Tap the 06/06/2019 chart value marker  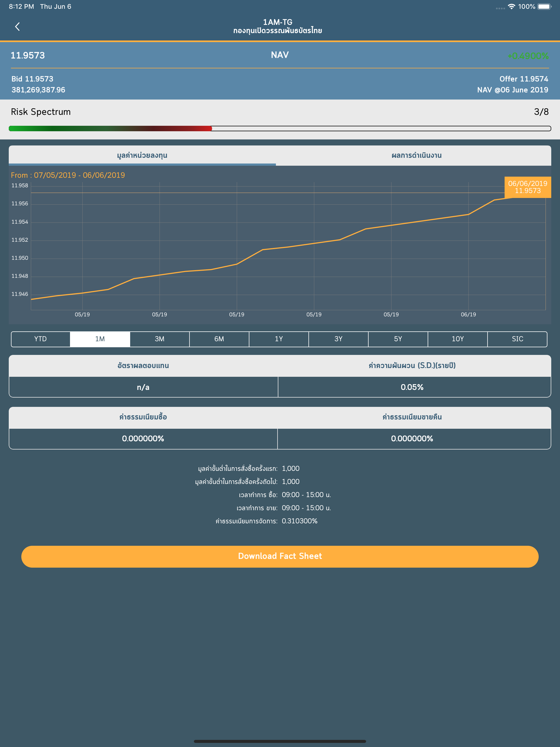tap(527, 187)
